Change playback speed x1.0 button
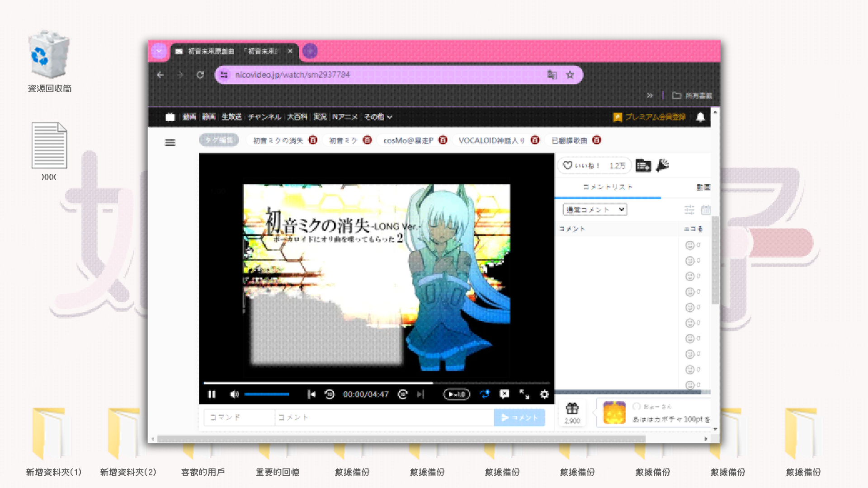 [x=457, y=394]
